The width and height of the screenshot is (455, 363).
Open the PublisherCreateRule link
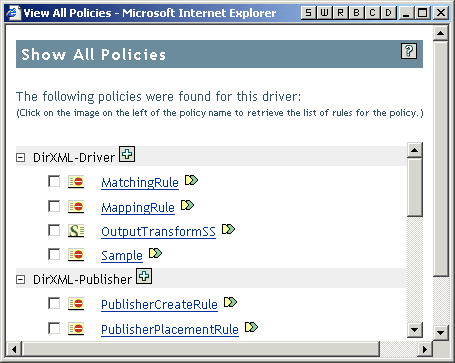(x=159, y=305)
